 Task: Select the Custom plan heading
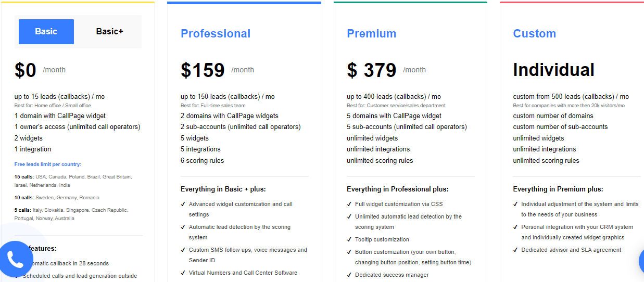[x=534, y=34]
